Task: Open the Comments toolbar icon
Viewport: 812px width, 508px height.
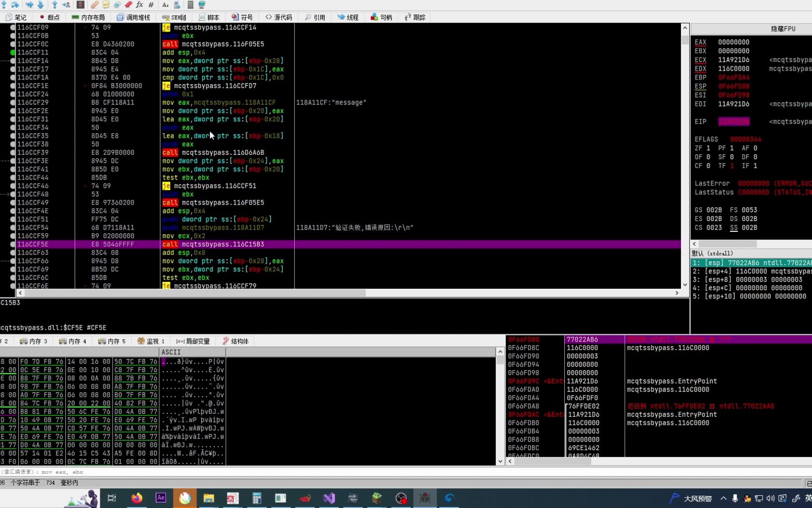Action: tap(106, 5)
